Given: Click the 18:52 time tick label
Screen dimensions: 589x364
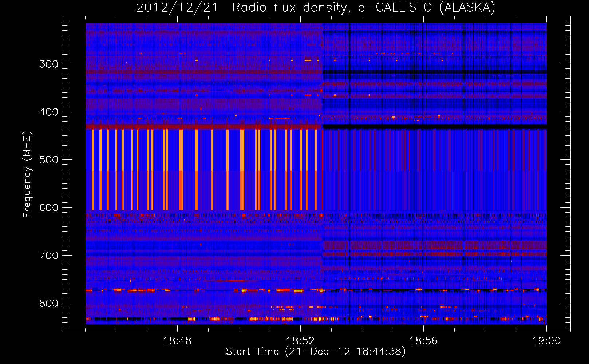Looking at the screenshot, I should point(301,341).
